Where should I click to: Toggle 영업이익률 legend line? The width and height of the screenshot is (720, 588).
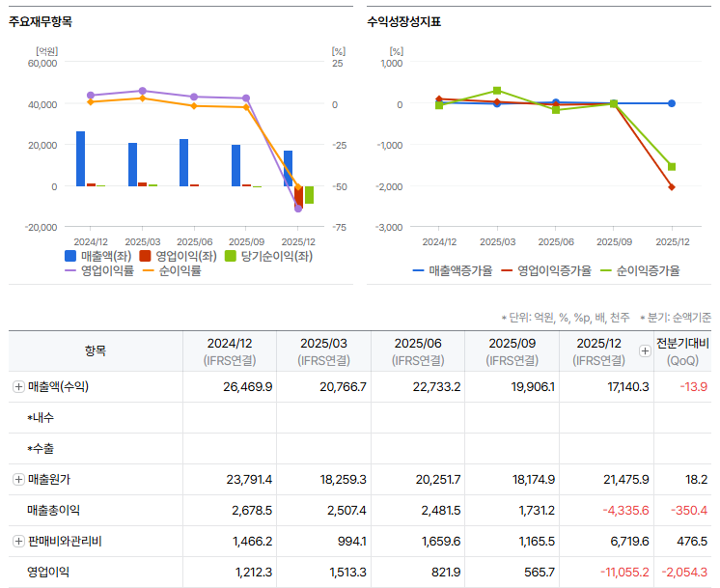coord(99,270)
